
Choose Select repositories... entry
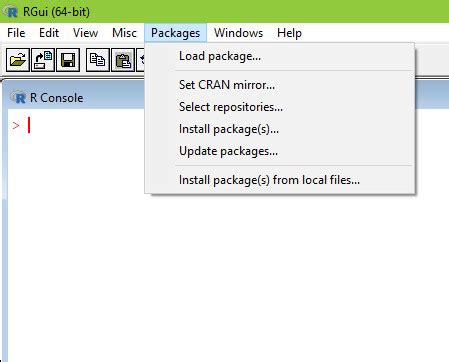280,107
